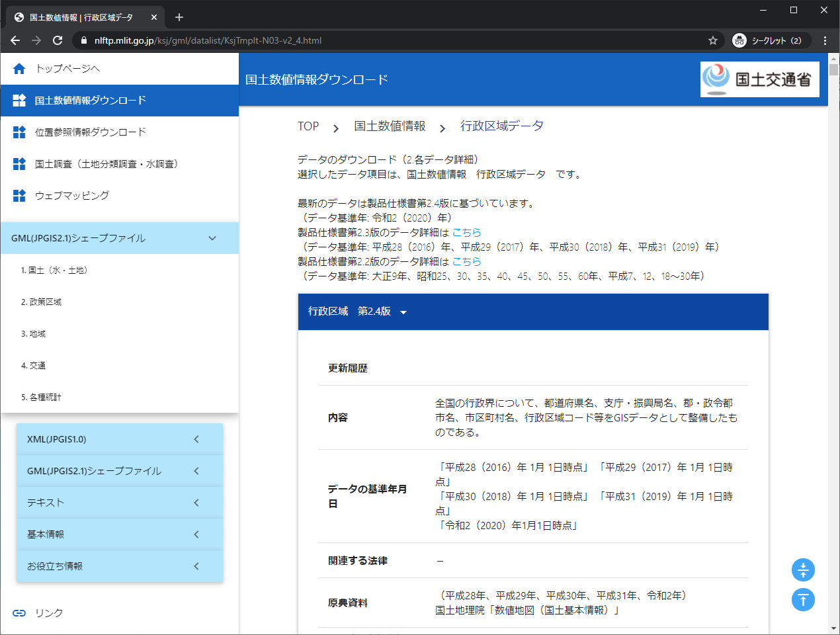Expand the lower GML(JPGIS2.1)シェープファイル section arrow
840x635 pixels.
(x=196, y=471)
